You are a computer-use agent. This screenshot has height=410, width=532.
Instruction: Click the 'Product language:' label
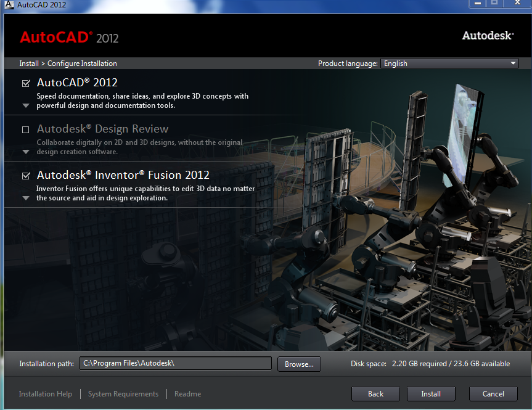(x=348, y=64)
